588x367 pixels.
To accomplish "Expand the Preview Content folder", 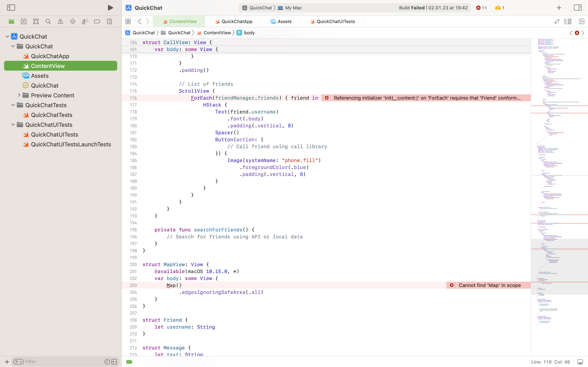I will (x=19, y=95).
